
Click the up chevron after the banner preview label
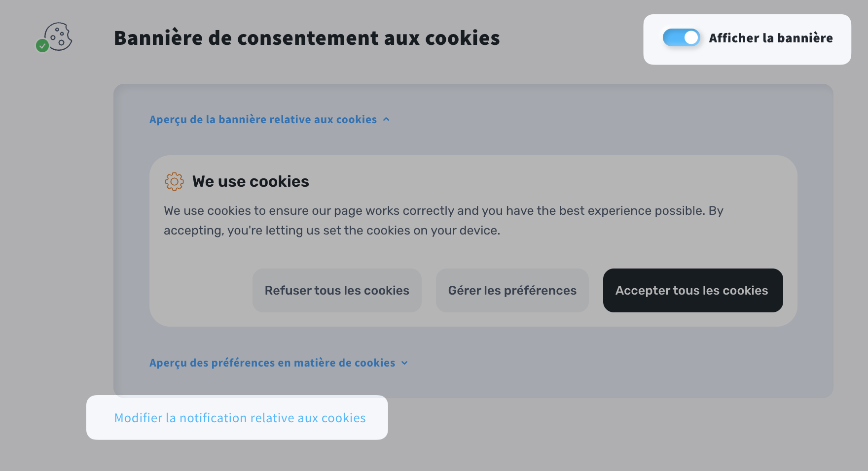(x=386, y=119)
